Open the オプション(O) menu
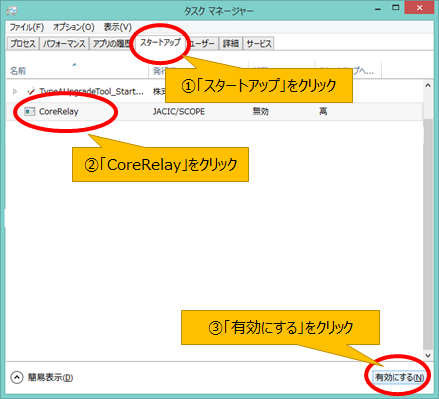 74,27
